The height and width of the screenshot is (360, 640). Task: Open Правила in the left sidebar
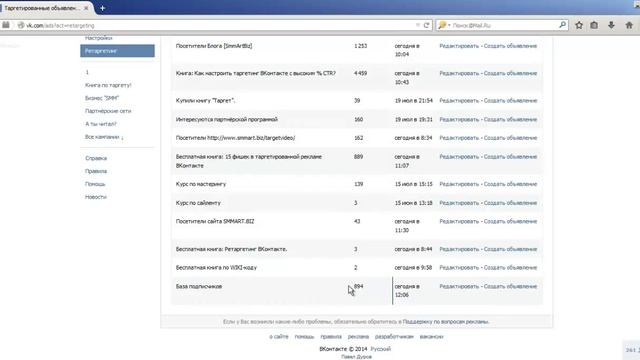pyautogui.click(x=96, y=171)
